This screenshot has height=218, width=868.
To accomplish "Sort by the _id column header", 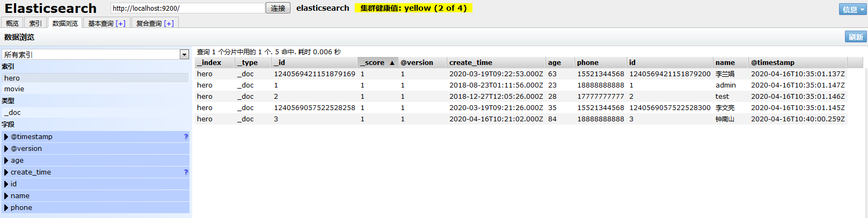I will 315,63.
